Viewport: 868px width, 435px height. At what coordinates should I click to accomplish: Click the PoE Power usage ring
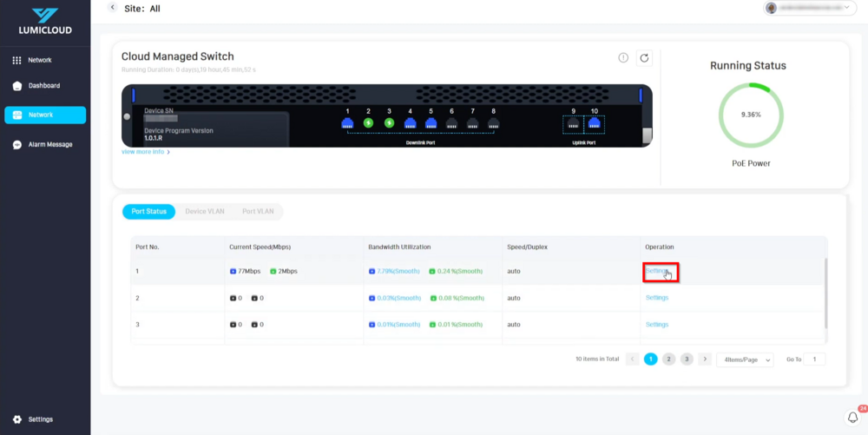(x=751, y=115)
